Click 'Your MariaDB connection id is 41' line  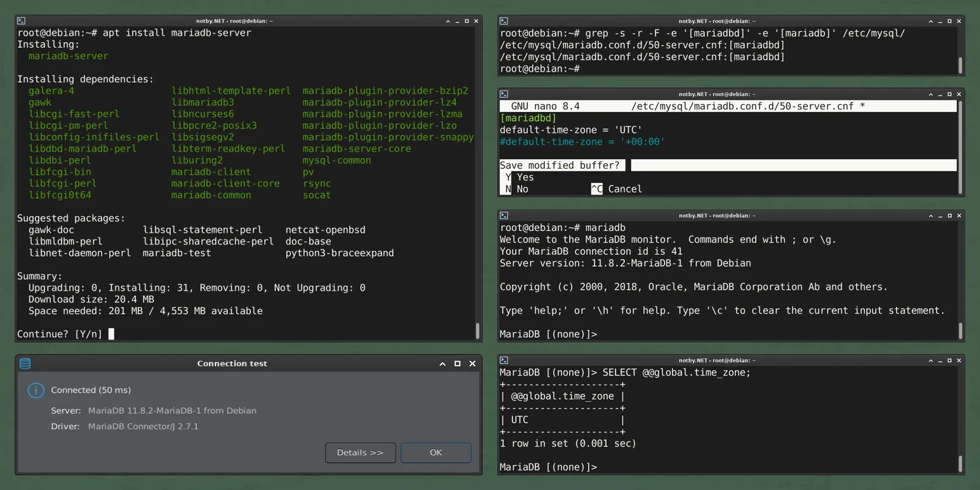591,251
